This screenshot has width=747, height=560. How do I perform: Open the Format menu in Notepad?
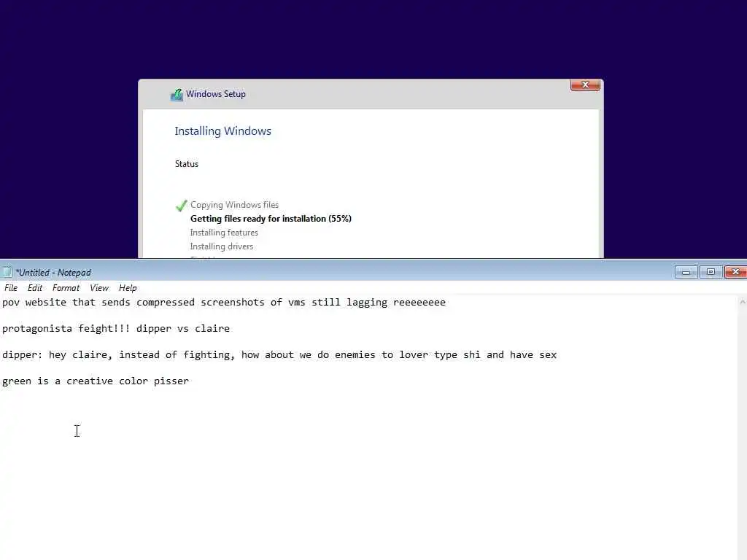point(66,287)
